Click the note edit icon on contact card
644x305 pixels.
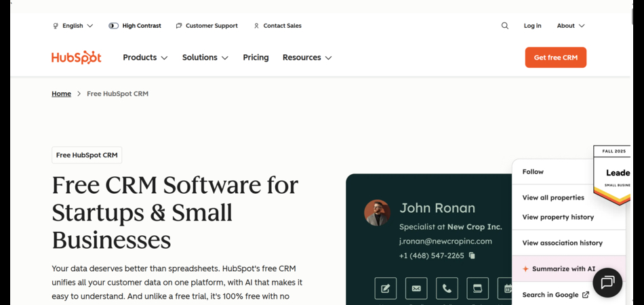pos(386,288)
